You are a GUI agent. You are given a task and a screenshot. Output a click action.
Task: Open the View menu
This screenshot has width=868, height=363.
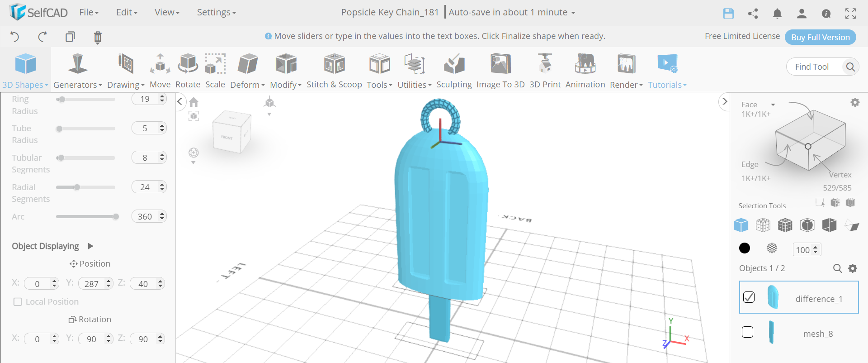point(167,12)
